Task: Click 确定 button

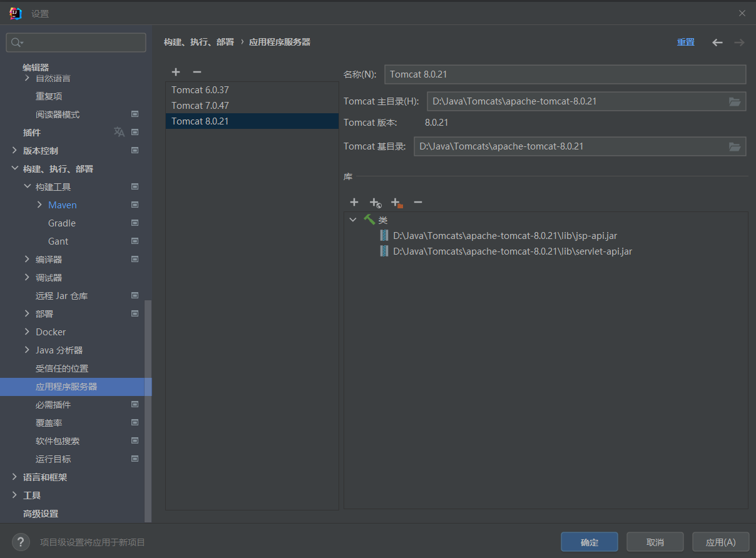Action: click(590, 542)
